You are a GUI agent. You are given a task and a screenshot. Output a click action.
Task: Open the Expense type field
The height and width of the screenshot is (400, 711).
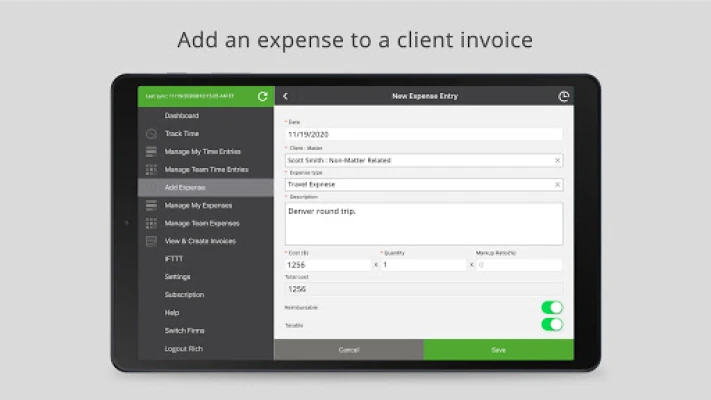418,184
